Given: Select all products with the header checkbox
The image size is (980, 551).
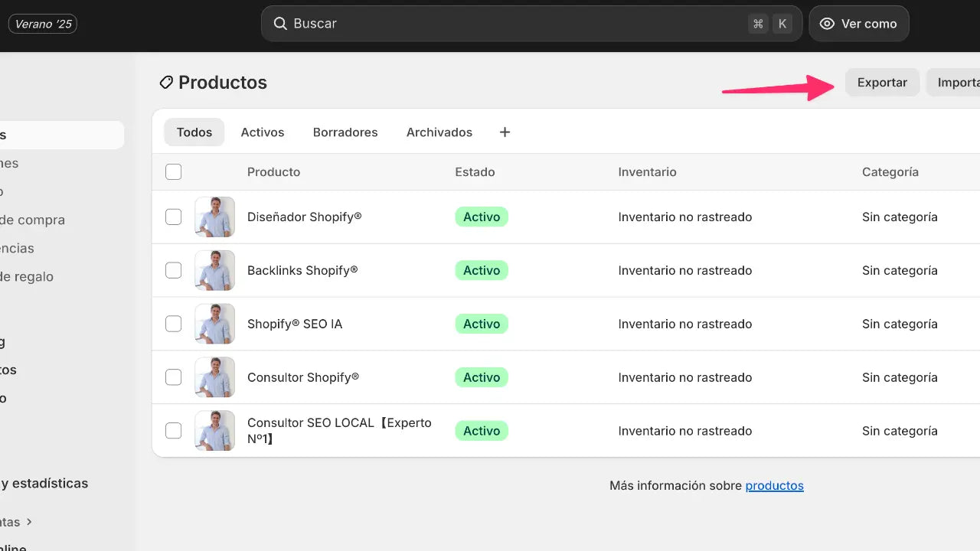Looking at the screenshot, I should (173, 171).
